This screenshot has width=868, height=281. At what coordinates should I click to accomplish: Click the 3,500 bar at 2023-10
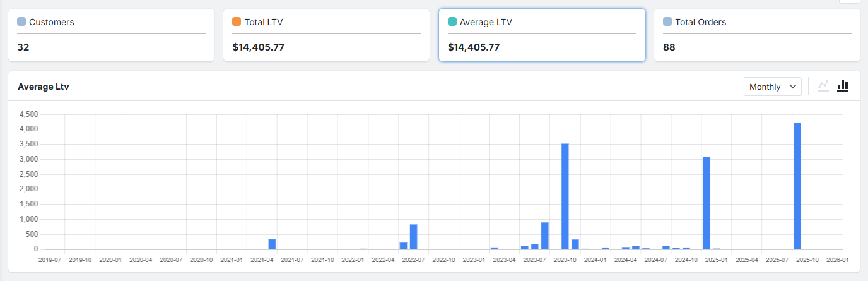pos(565,196)
